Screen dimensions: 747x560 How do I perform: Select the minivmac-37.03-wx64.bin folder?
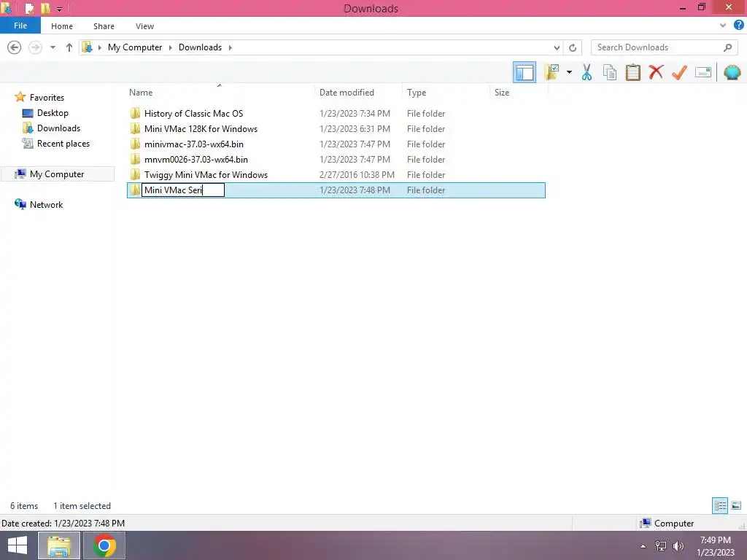tap(193, 144)
